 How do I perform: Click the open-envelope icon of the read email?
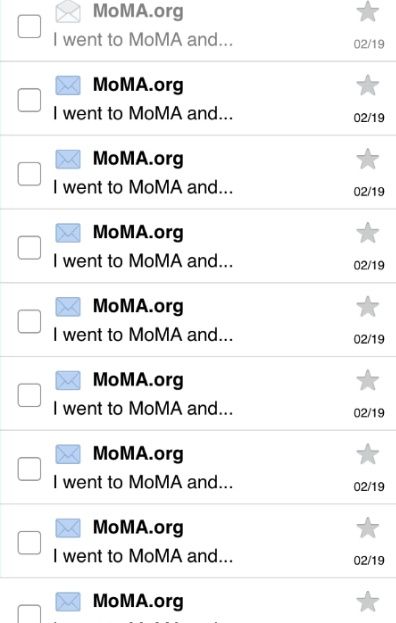(x=68, y=12)
